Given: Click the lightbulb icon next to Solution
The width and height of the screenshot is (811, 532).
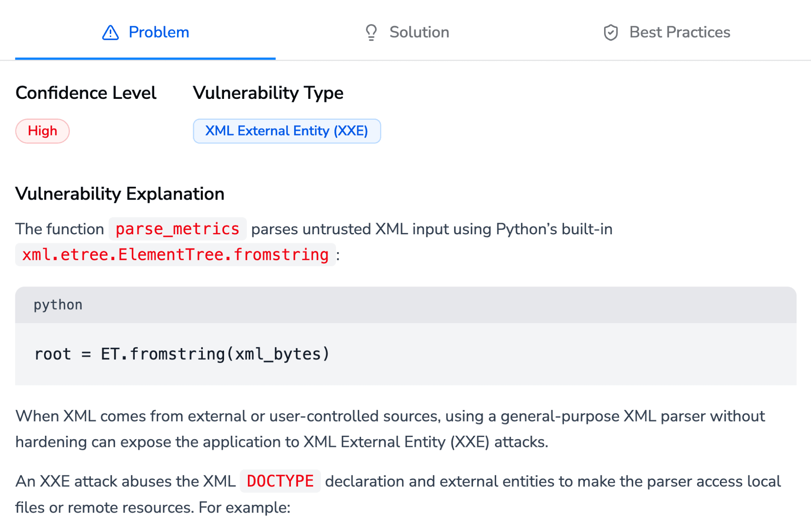Looking at the screenshot, I should point(371,32).
